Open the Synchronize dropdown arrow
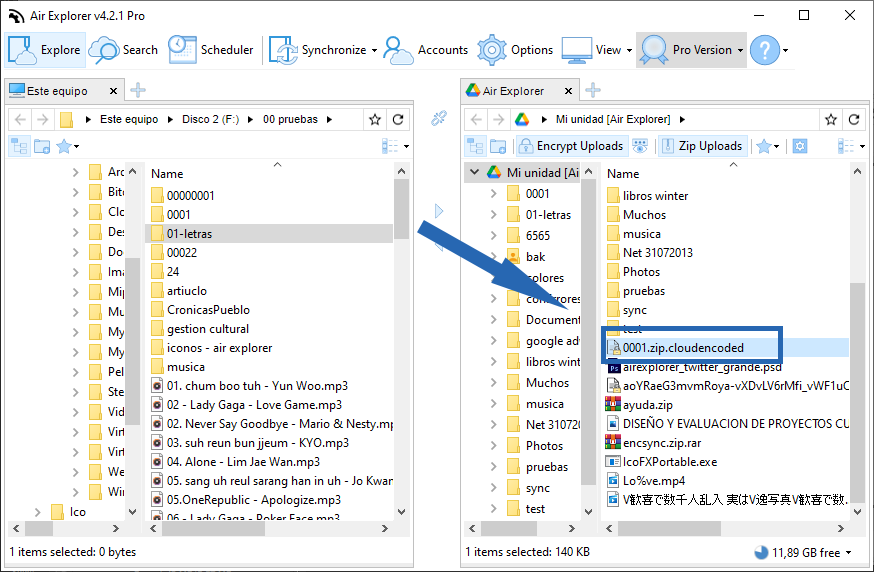874x572 pixels. click(x=374, y=50)
